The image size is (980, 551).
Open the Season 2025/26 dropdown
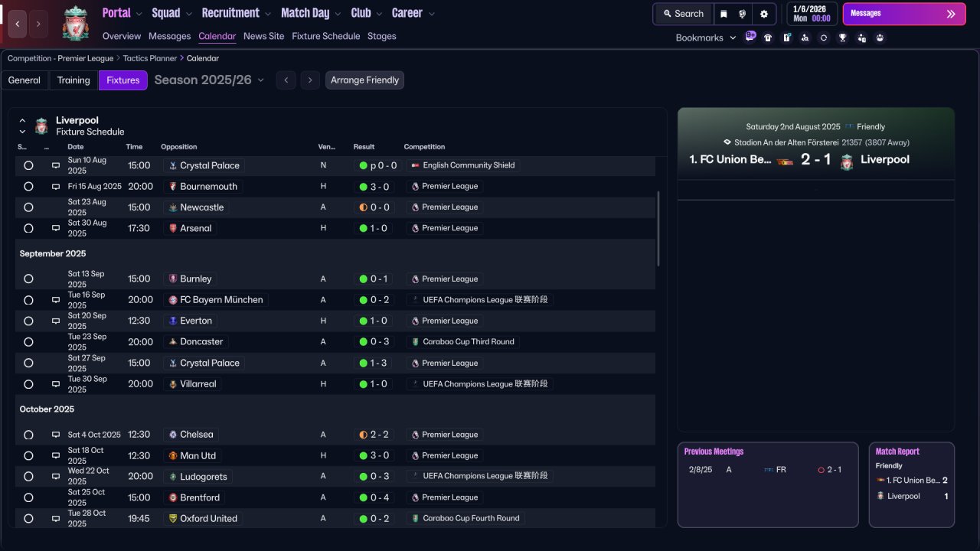pos(209,80)
